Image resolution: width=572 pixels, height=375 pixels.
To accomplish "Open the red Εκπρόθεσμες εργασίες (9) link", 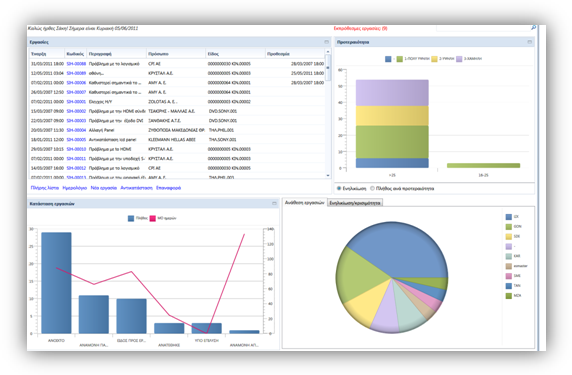I will (x=360, y=28).
